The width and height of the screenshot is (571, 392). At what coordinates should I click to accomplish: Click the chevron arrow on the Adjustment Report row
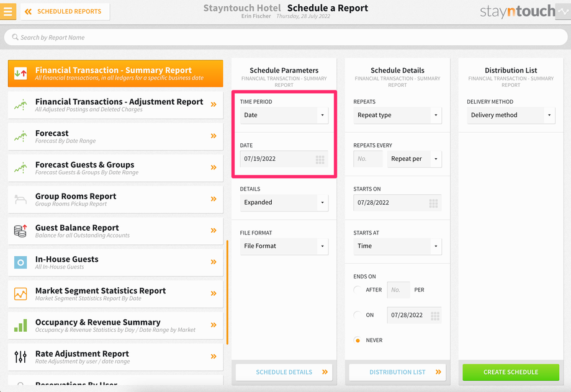(214, 104)
